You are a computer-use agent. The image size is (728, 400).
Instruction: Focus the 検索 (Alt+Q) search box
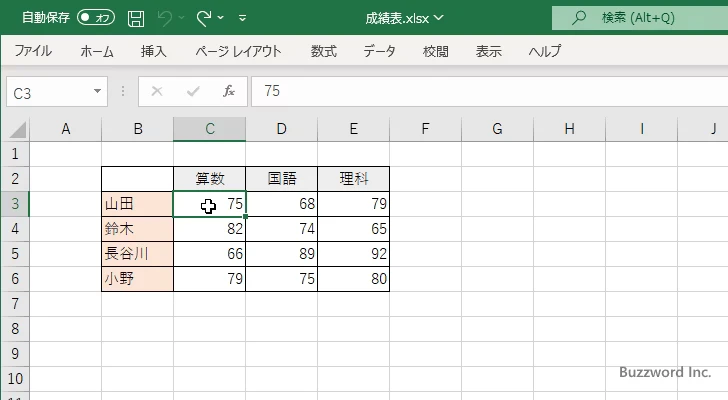[x=640, y=18]
